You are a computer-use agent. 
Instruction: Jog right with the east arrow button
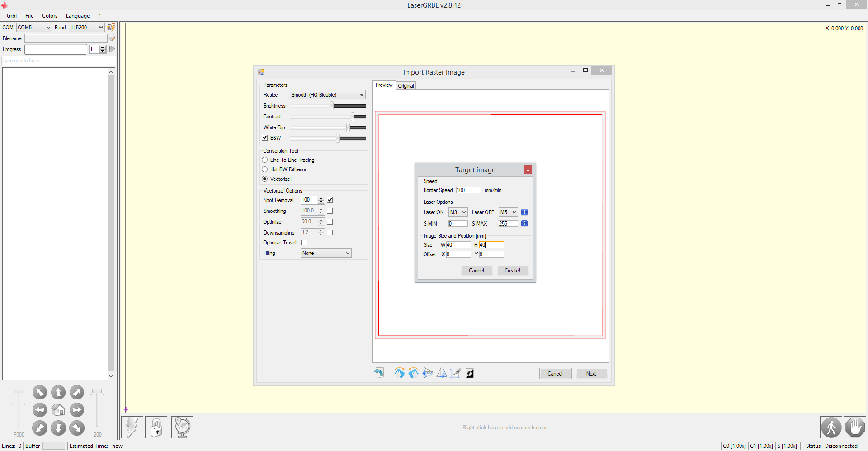click(77, 410)
